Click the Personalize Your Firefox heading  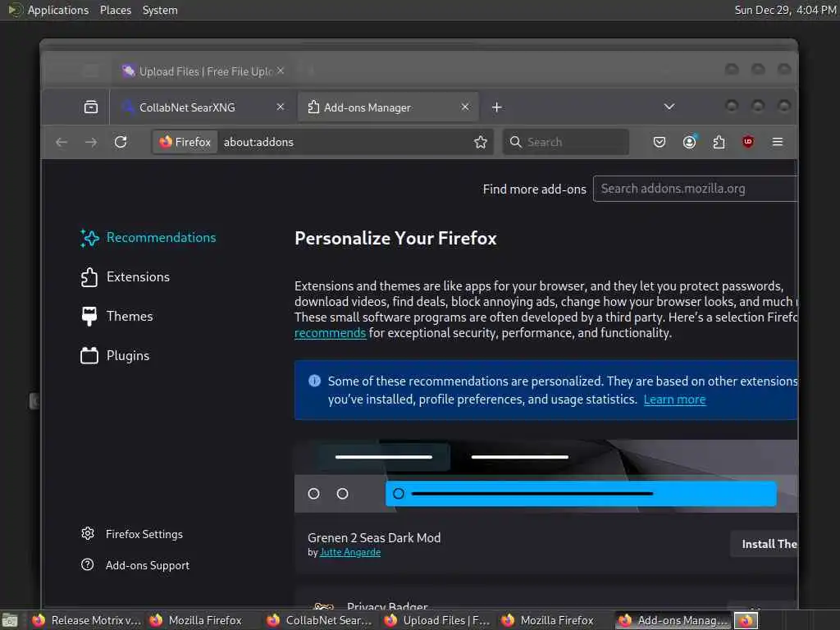395,239
